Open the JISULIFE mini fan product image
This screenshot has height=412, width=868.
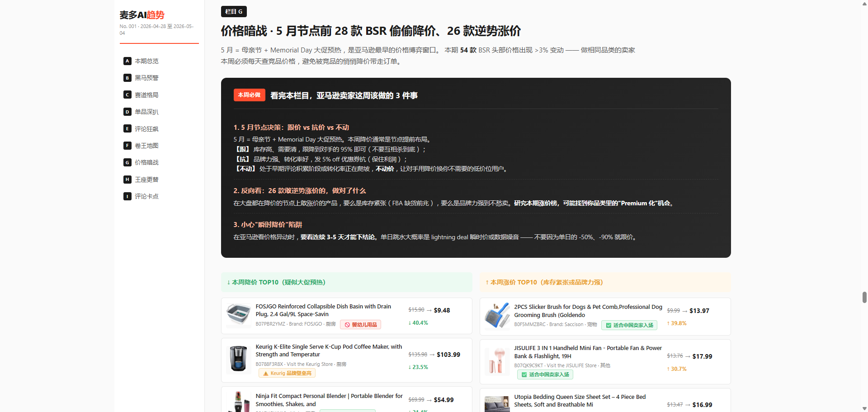click(497, 362)
